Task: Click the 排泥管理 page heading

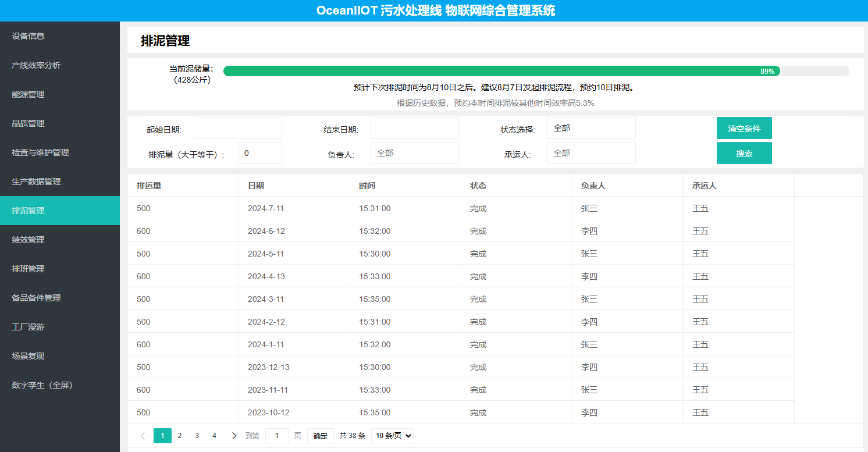Action: 165,41
